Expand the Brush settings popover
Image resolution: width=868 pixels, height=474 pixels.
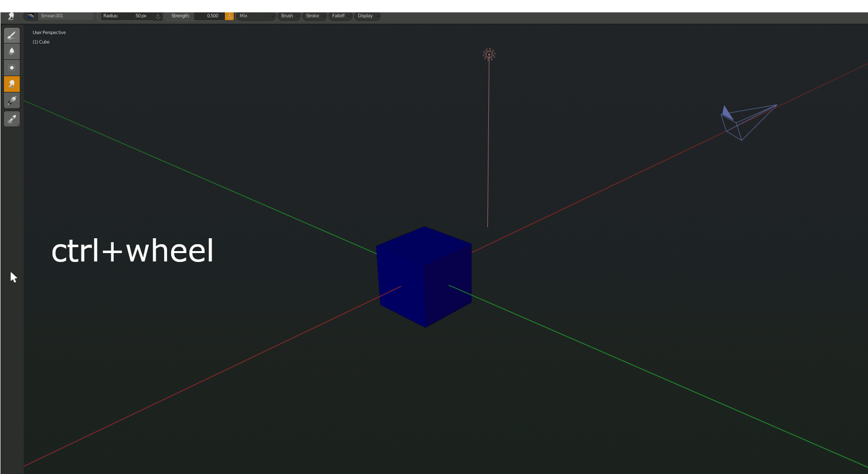[289, 16]
